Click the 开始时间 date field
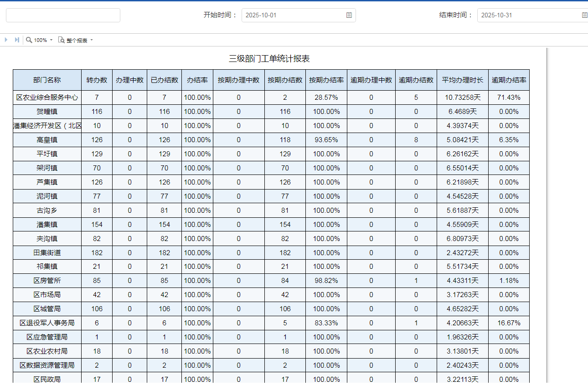 [x=294, y=15]
